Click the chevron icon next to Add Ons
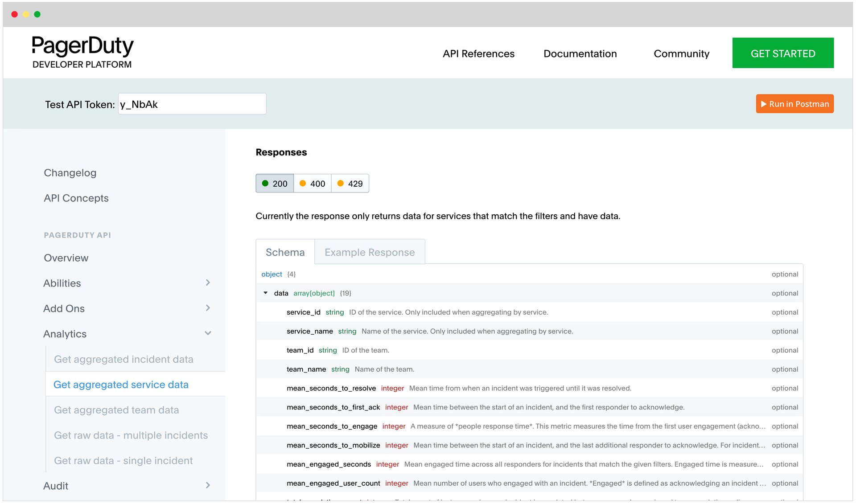 (208, 308)
